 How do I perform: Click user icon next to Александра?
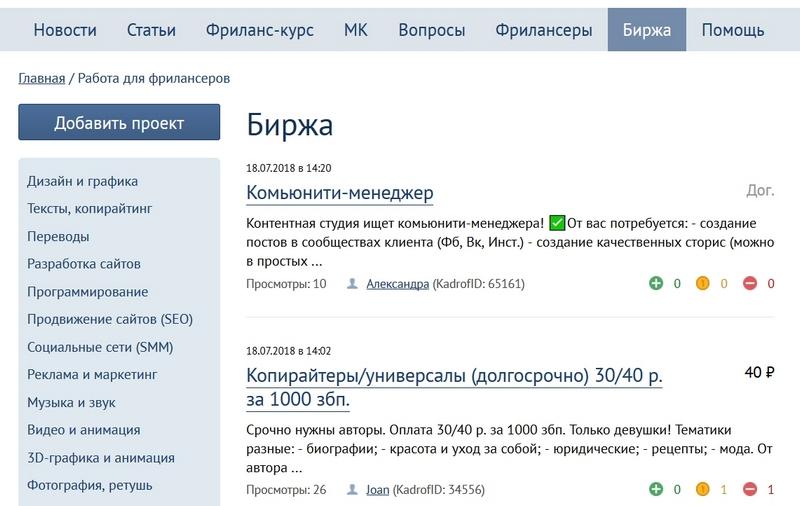click(x=352, y=284)
